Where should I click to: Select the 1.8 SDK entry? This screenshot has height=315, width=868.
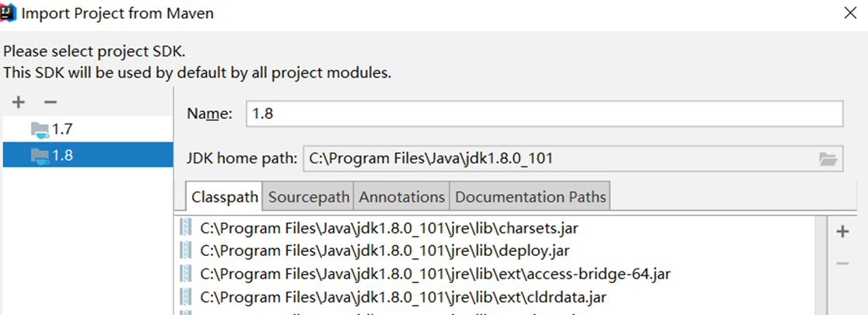pos(62,156)
